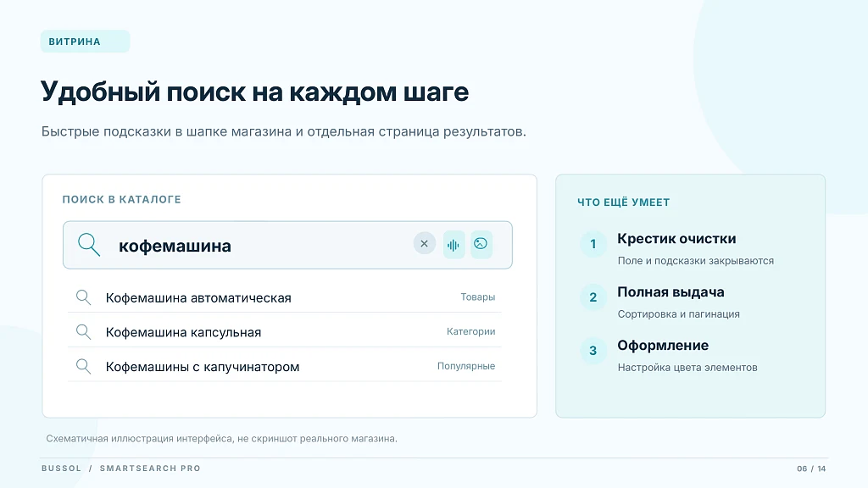The width and height of the screenshot is (868, 488).
Task: Click number 3 circle beside Оформление
Action: pos(593,350)
